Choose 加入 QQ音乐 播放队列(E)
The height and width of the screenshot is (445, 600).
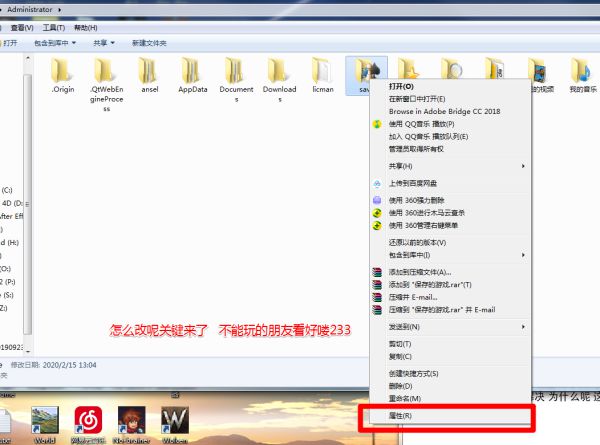[x=428, y=137]
